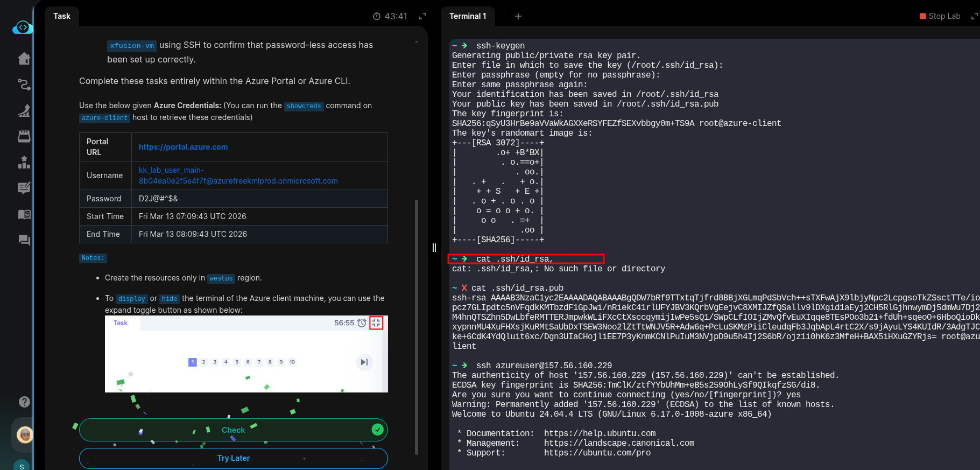Open the chat bubbles forum icon
The height and width of the screenshot is (470, 980).
click(x=24, y=240)
